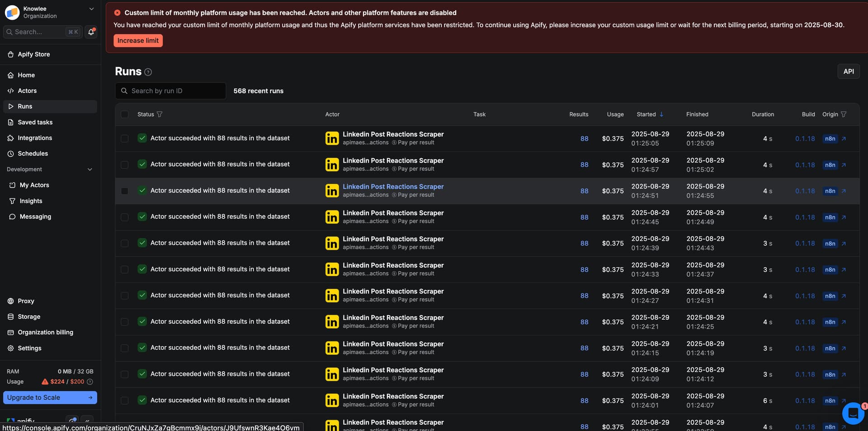Select checkbox for run started 01:24:57
The height and width of the screenshot is (431, 868).
(x=124, y=165)
